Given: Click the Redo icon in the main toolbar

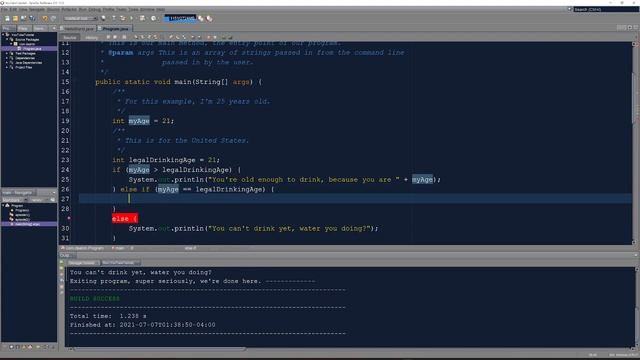Looking at the screenshot, I should click(53, 18).
